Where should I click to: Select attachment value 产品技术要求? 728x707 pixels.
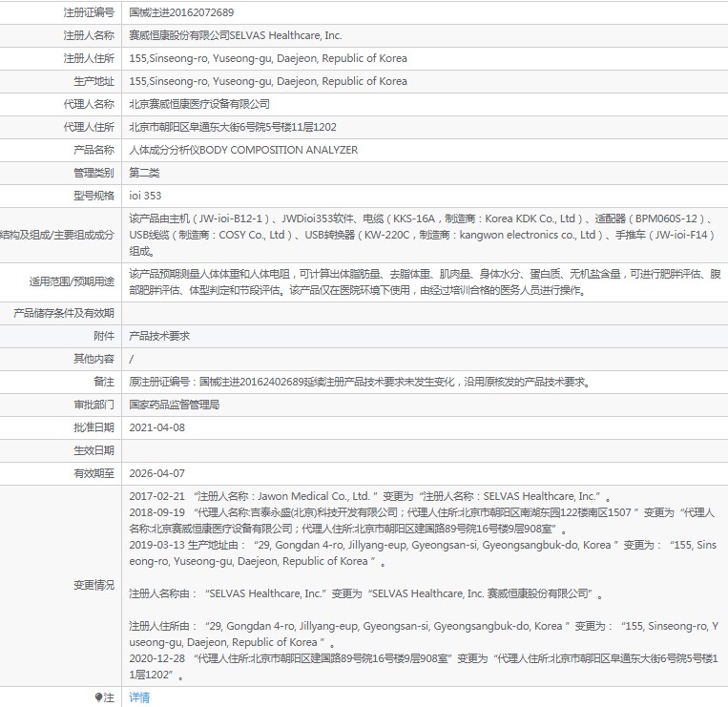pos(159,336)
